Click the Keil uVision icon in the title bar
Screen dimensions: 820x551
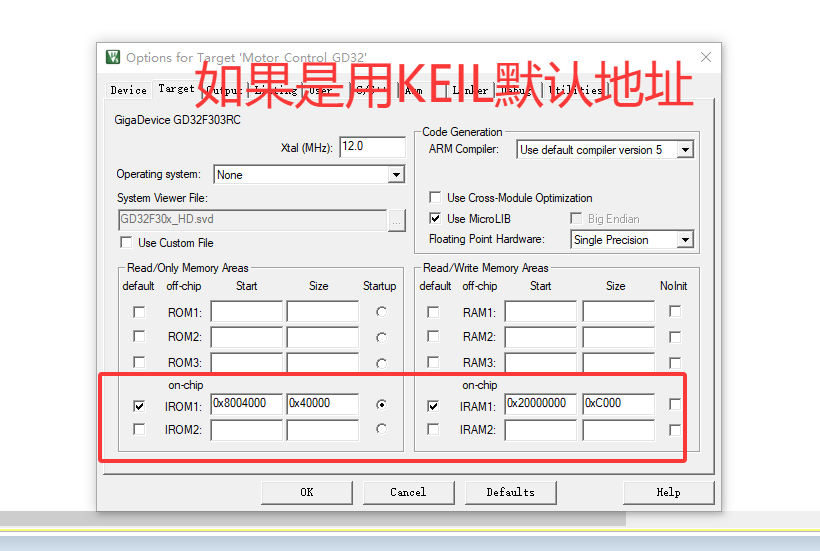click(112, 56)
